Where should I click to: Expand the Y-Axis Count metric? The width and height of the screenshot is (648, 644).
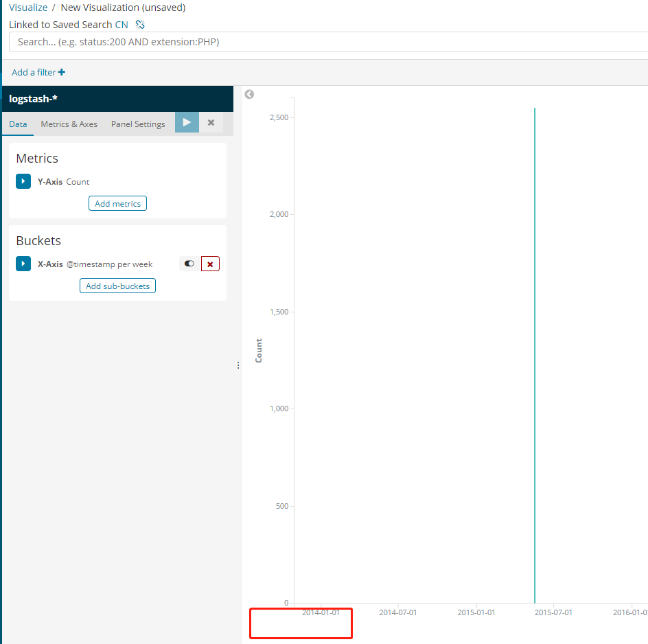click(x=23, y=181)
